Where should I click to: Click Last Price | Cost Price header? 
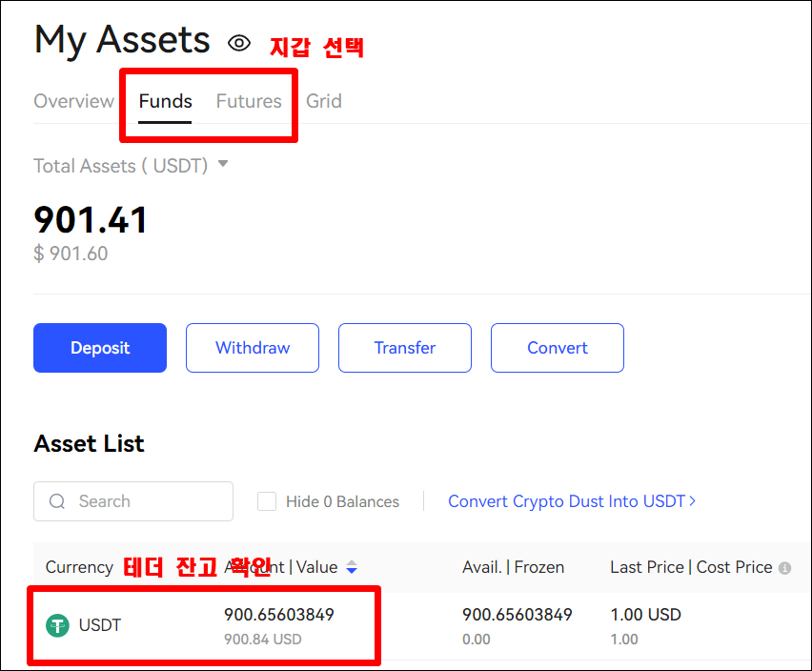coord(691,567)
